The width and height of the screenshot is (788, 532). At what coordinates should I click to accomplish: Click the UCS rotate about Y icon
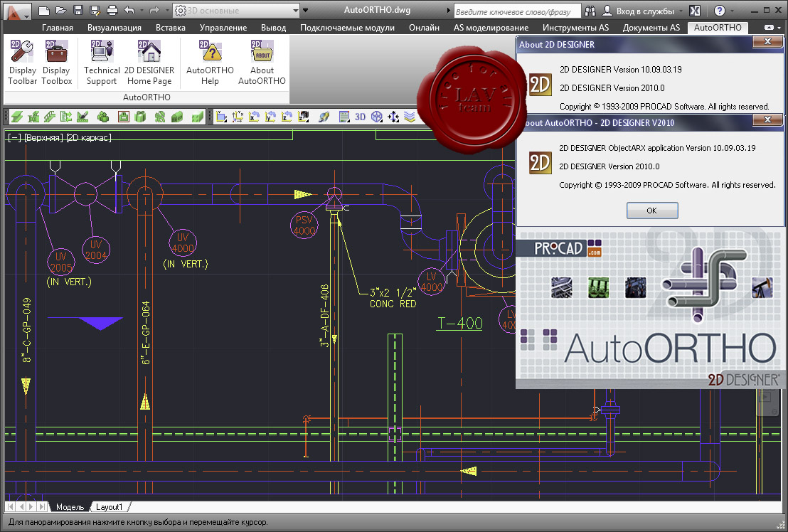pos(270,117)
